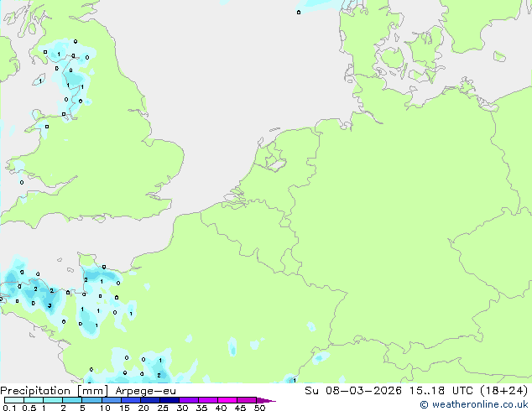Click the legend value '25'
Screen dimensions: 532x411
pos(163,408)
